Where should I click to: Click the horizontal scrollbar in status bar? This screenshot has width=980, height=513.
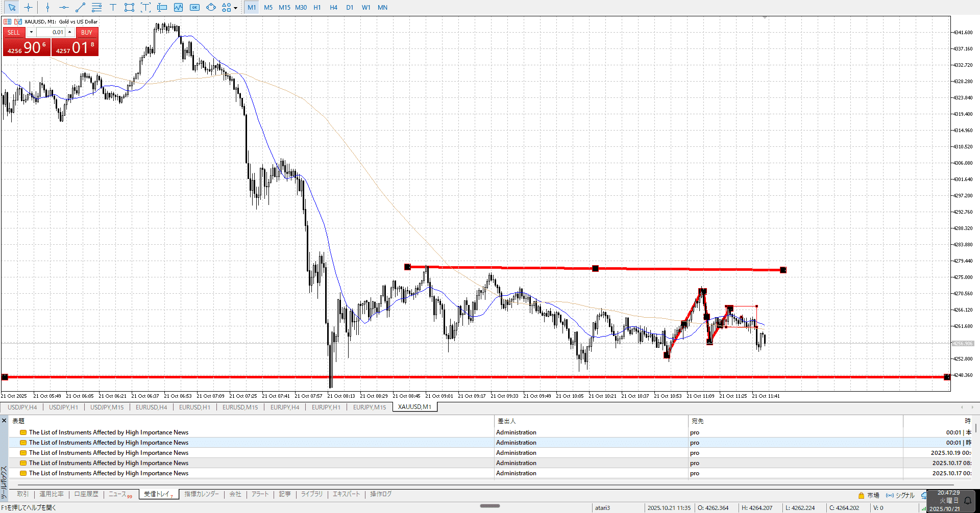coord(490,506)
